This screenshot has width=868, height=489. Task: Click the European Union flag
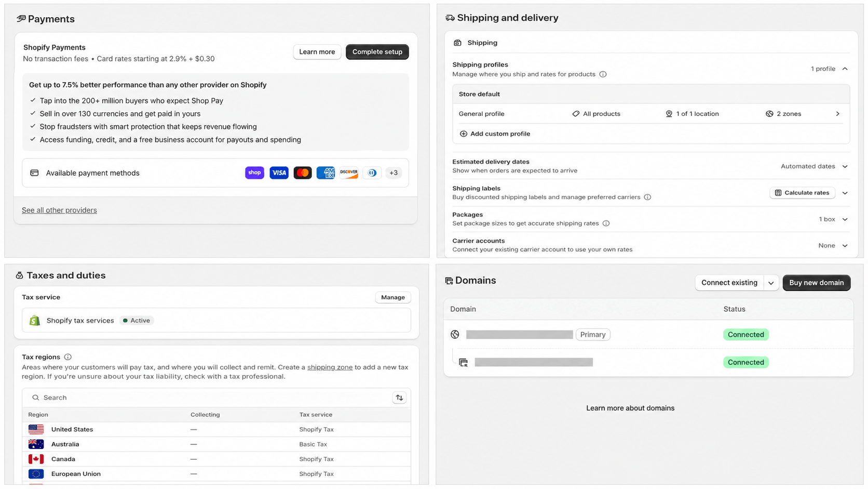[36, 474]
